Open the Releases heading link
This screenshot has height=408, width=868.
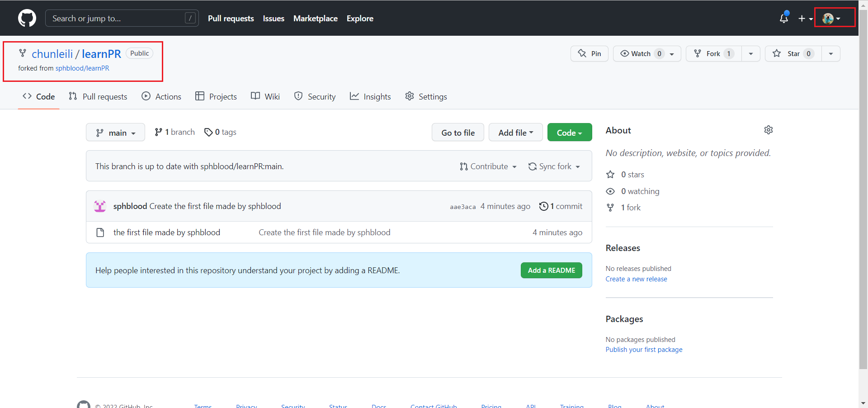point(623,248)
